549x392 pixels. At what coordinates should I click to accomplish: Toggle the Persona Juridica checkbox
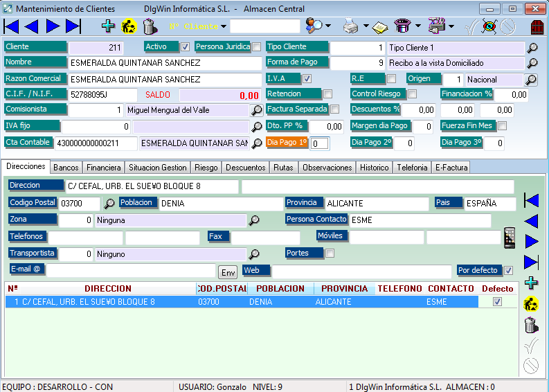pyautogui.click(x=257, y=46)
